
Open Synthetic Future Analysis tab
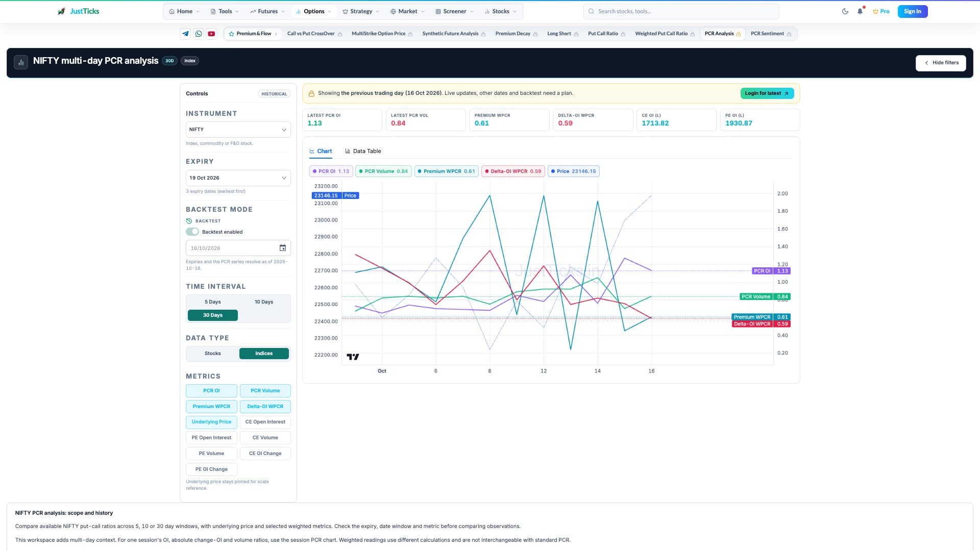click(x=454, y=34)
